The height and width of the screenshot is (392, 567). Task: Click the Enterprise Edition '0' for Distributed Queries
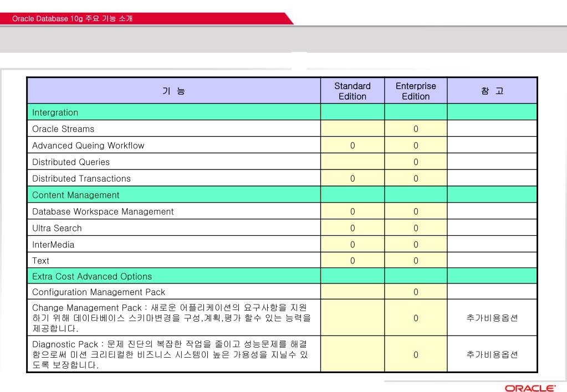[x=416, y=162]
